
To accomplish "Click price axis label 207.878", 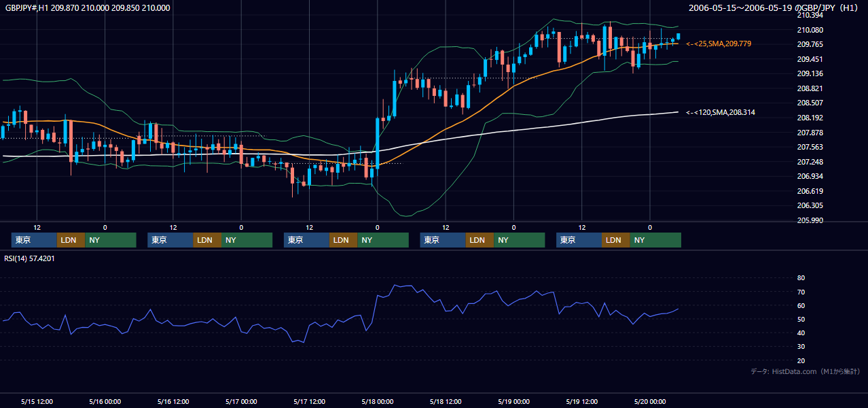I will pyautogui.click(x=810, y=133).
